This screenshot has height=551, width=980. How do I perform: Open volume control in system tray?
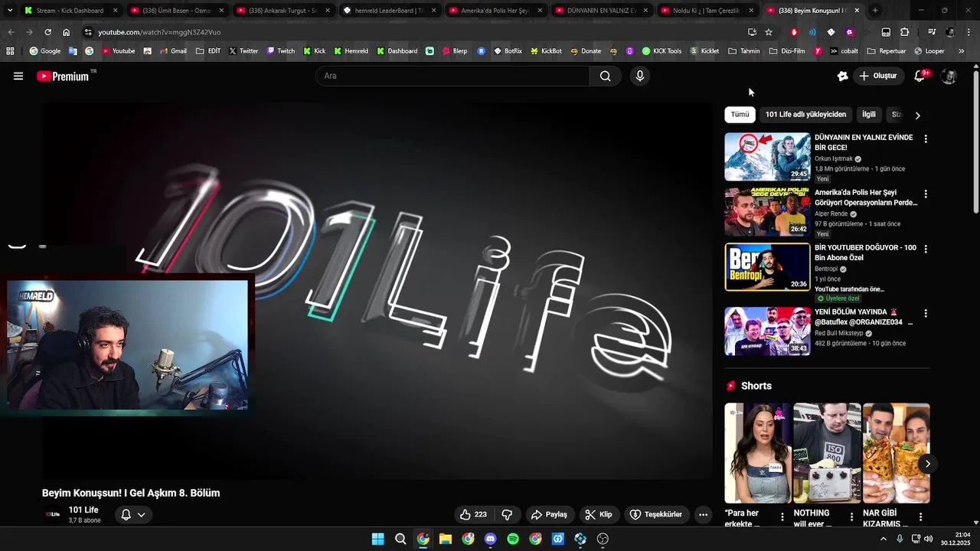click(928, 539)
